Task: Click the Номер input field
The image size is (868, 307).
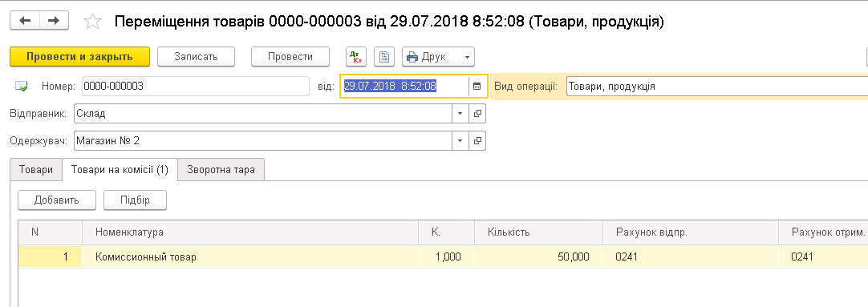Action: click(196, 87)
